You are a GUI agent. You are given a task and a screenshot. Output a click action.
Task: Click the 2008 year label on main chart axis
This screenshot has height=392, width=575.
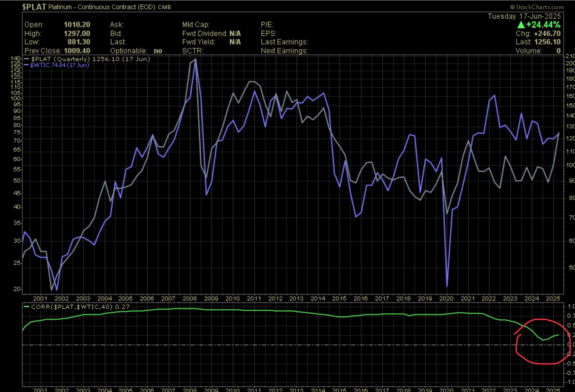tap(189, 298)
